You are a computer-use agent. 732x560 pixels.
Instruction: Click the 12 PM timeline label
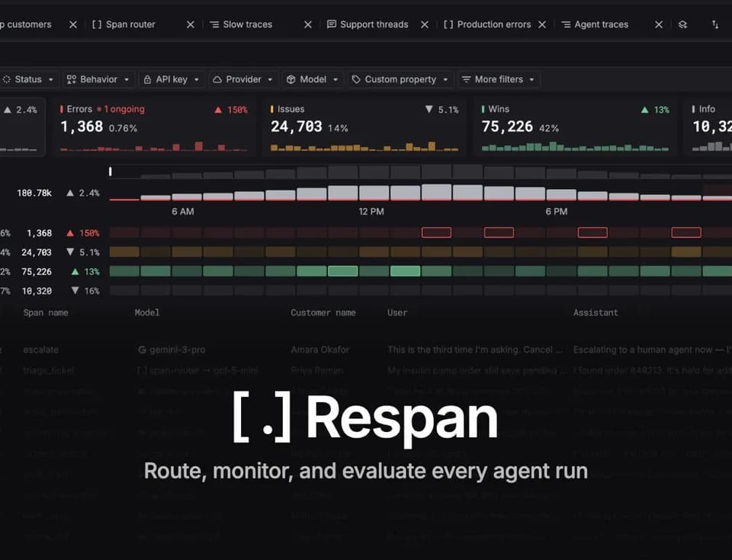(x=371, y=211)
